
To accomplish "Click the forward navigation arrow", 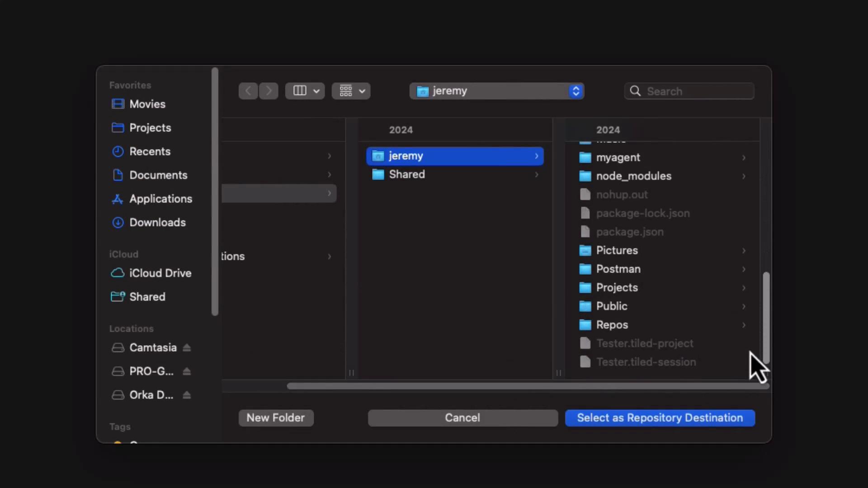I will pyautogui.click(x=269, y=91).
